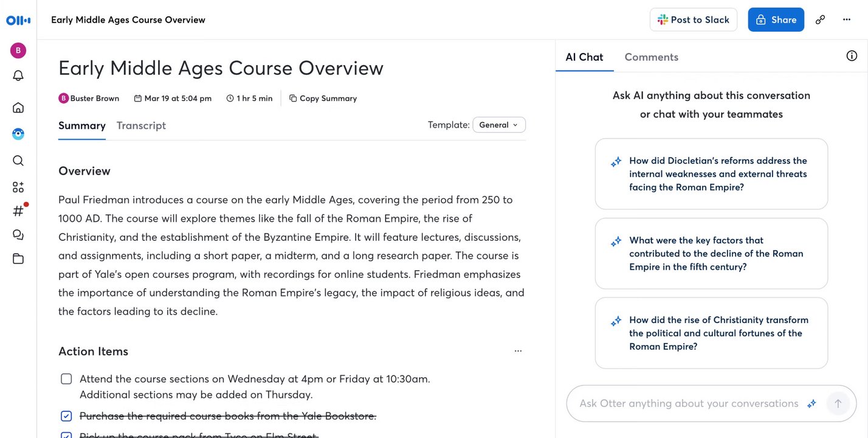
Task: Copy the conversation link icon
Action: tap(820, 19)
